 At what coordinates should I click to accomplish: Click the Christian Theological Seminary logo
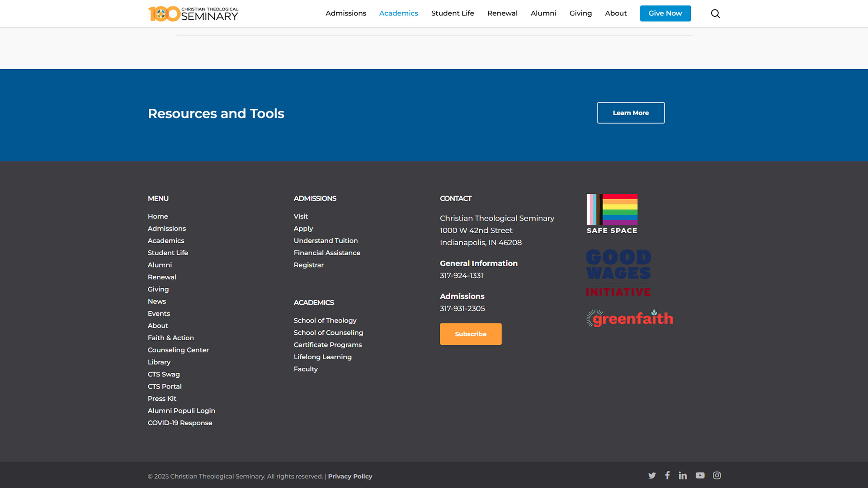193,14
